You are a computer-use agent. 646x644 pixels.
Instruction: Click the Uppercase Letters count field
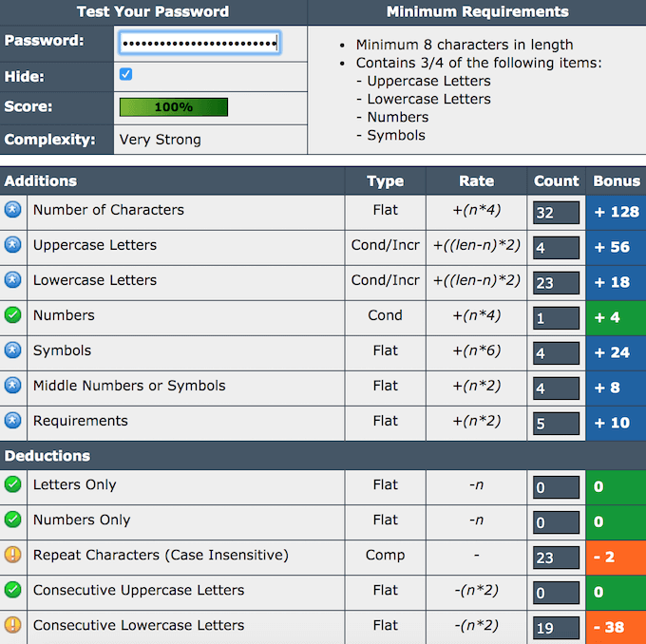[556, 248]
